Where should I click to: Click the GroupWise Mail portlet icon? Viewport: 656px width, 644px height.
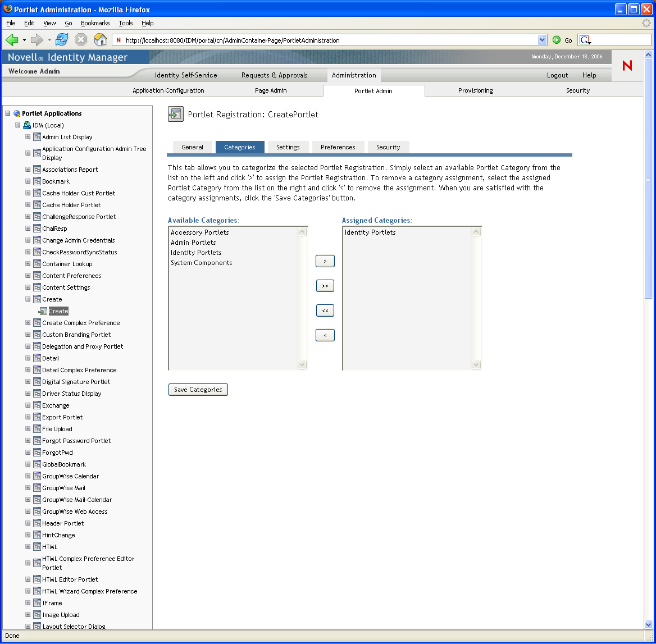tap(37, 487)
